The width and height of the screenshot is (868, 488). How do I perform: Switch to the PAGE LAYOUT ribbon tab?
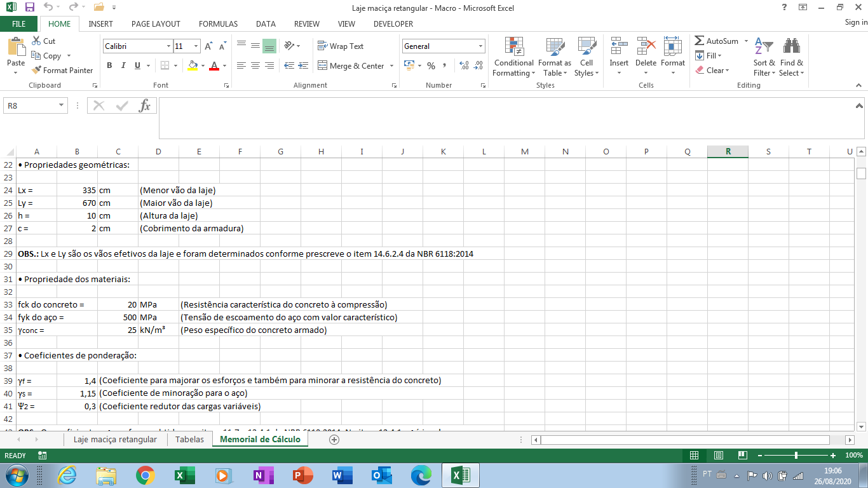[156, 24]
